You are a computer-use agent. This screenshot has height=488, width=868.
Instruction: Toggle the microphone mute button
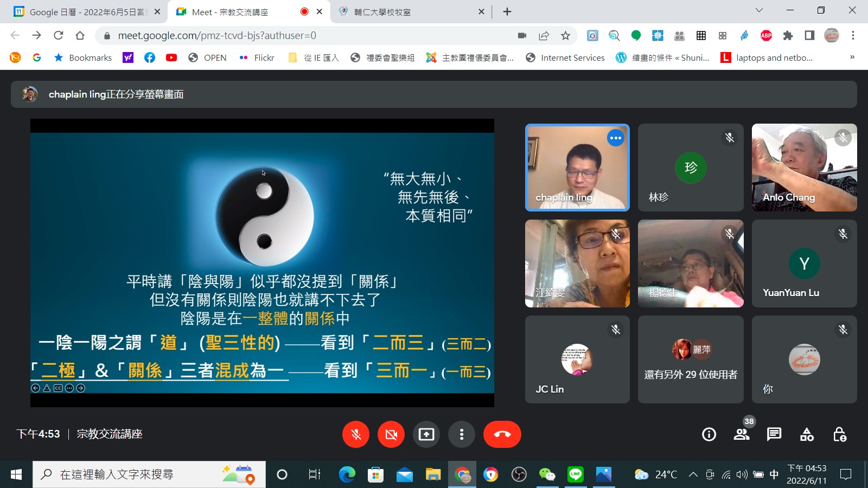[356, 434]
